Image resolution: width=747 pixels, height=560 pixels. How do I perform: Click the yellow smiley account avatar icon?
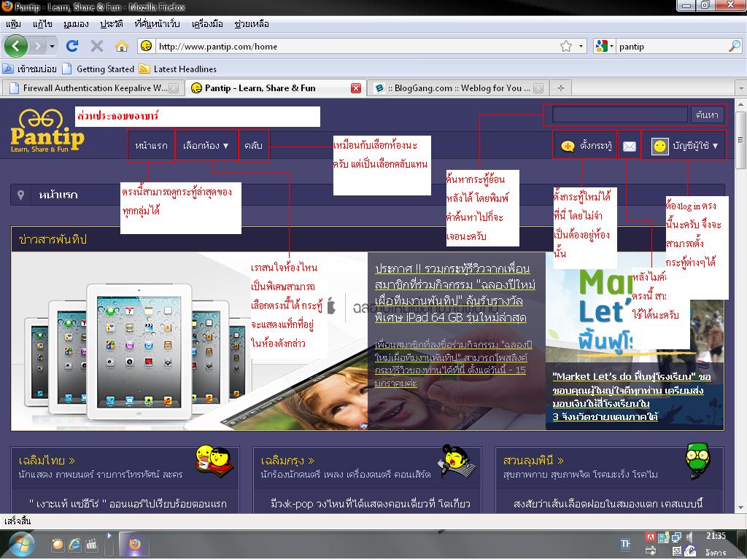pos(659,146)
